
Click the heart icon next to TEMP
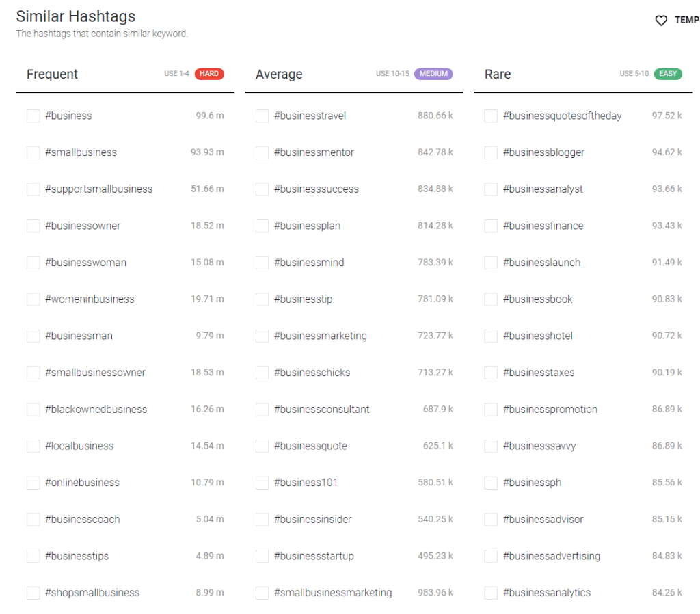[x=661, y=21]
